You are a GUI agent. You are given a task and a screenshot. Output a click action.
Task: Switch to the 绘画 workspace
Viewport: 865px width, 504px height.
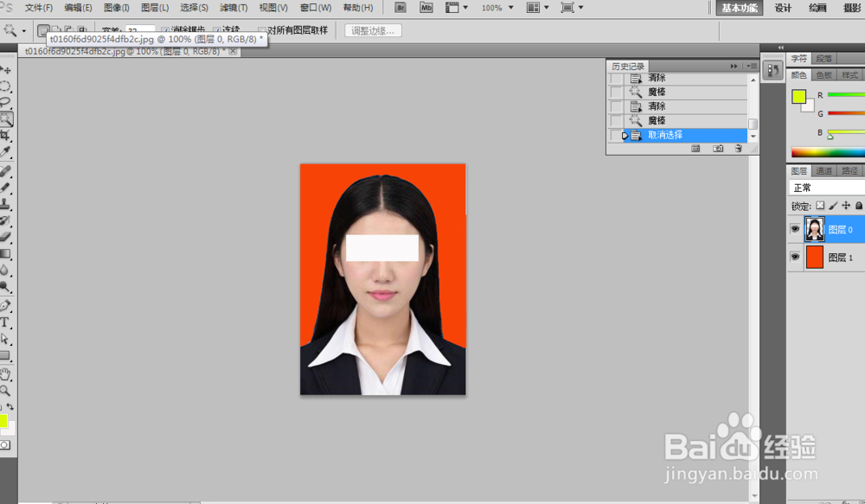tap(817, 8)
